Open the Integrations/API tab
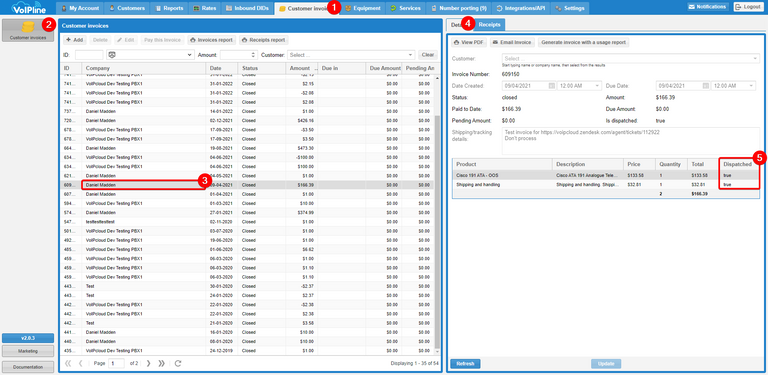Viewport: 768px width, 375px height. click(521, 8)
